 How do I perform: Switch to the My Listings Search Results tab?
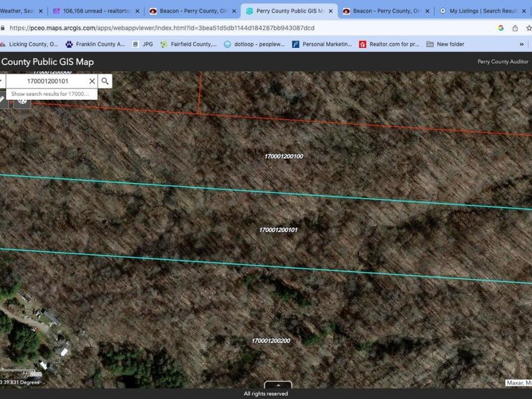475,11
